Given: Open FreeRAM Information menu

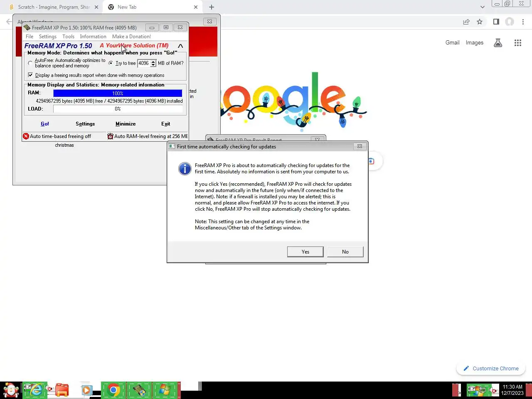Looking at the screenshot, I should (x=93, y=37).
